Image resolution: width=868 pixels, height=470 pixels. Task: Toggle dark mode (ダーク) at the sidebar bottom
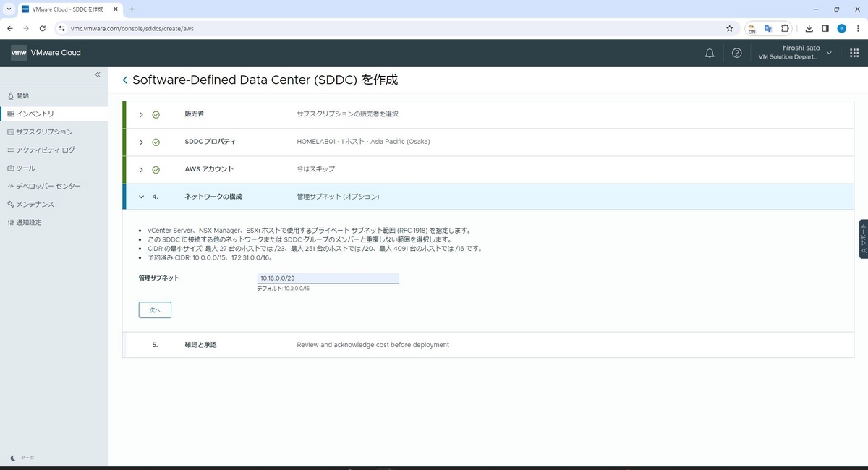pyautogui.click(x=23, y=458)
